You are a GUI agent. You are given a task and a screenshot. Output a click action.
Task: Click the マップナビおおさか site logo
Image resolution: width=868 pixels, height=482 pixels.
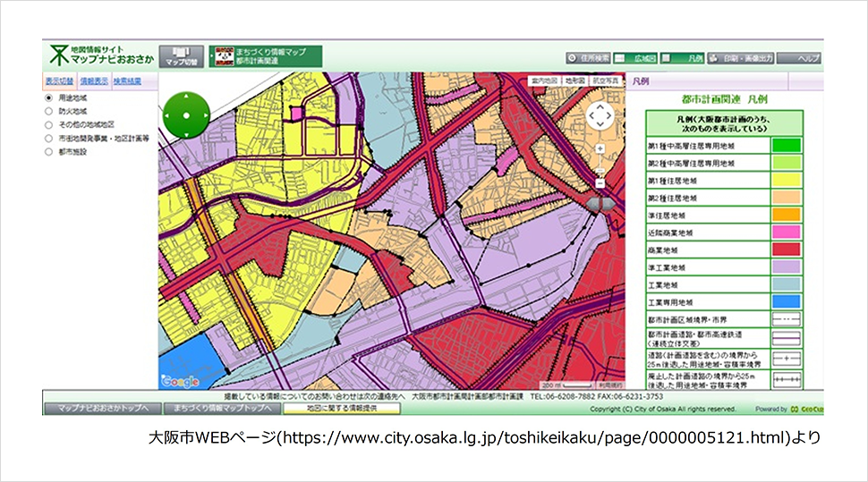tap(98, 55)
